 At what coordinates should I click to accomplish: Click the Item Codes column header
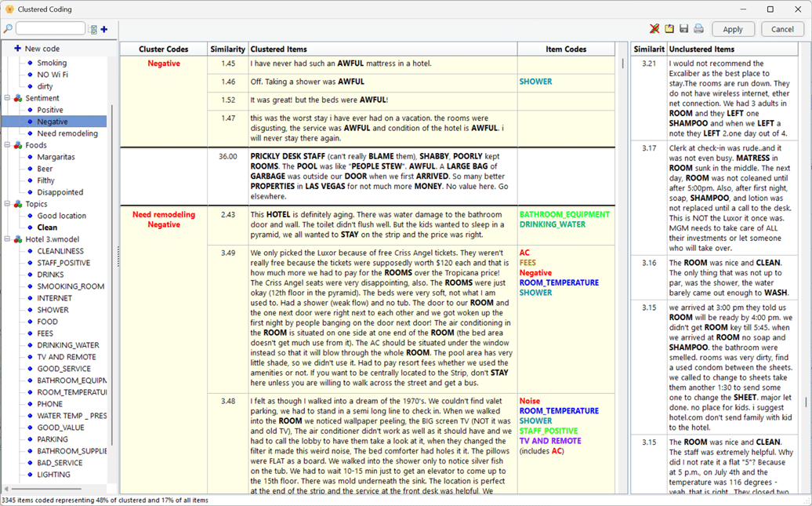[566, 49]
